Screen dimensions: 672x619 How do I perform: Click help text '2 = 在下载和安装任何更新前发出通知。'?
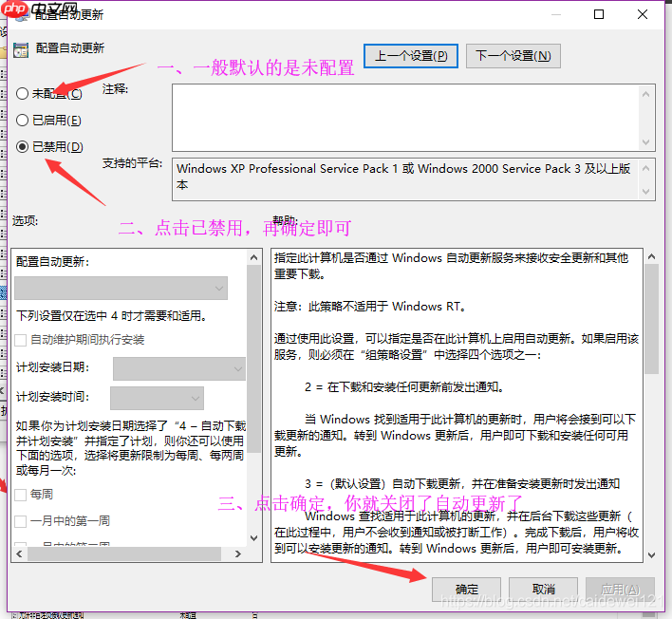pyautogui.click(x=404, y=387)
